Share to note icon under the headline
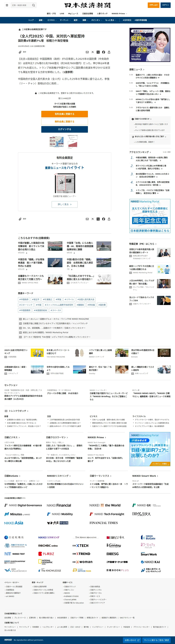The height and width of the screenshot is (644, 175). (93, 52)
